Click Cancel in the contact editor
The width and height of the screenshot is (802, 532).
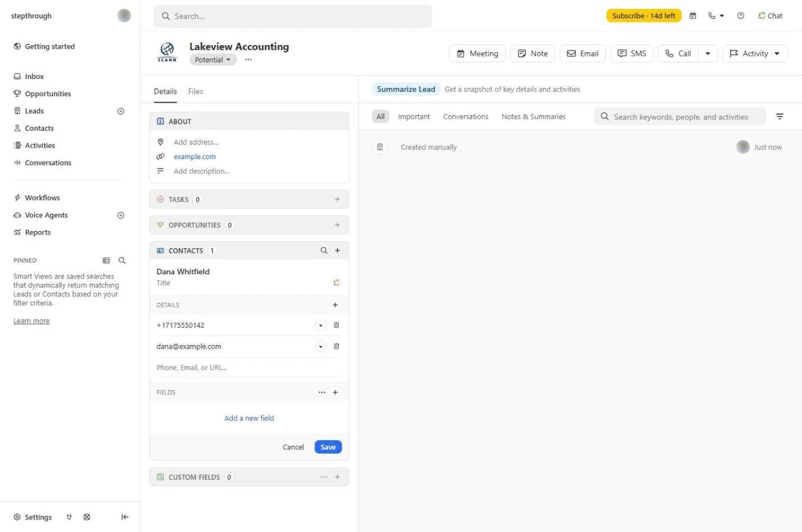293,447
